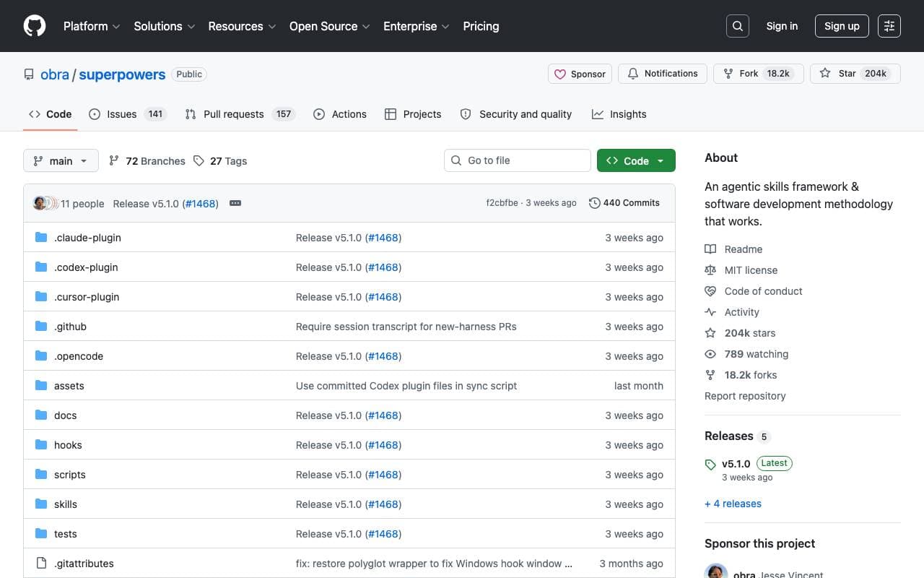Expand the Open Source header menu

point(330,26)
